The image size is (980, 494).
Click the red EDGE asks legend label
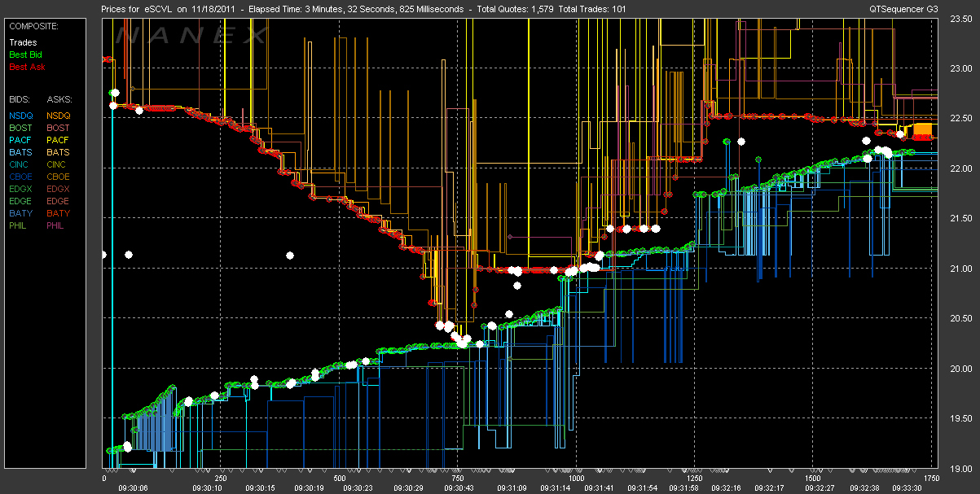tap(59, 201)
